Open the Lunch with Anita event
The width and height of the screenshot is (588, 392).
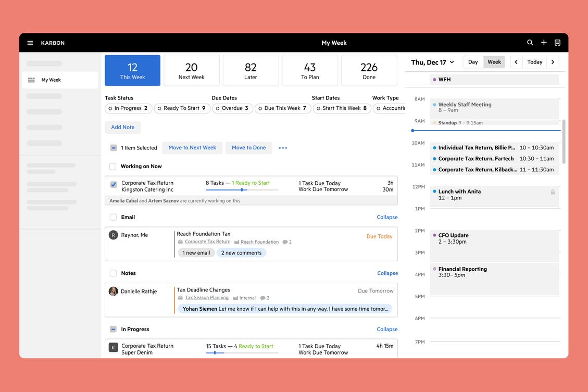tap(494, 196)
